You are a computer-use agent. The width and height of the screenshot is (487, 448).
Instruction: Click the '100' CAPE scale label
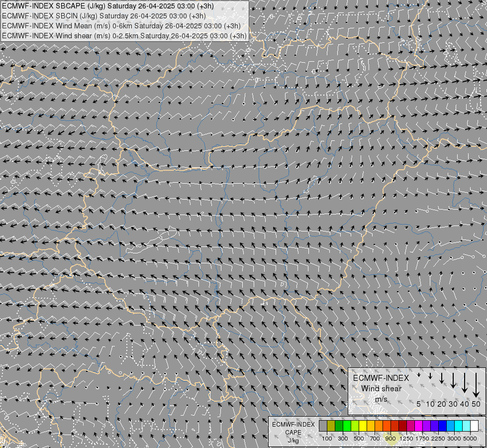[x=327, y=439]
